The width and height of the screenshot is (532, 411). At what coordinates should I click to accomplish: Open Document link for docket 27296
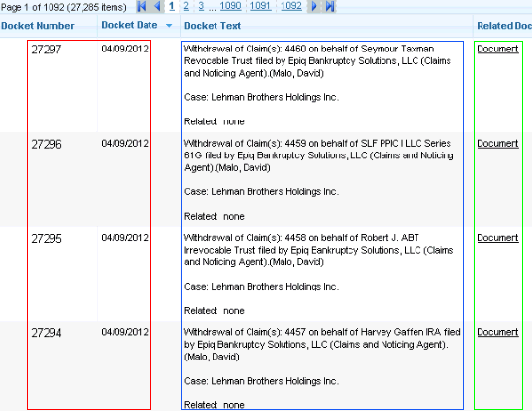498,144
